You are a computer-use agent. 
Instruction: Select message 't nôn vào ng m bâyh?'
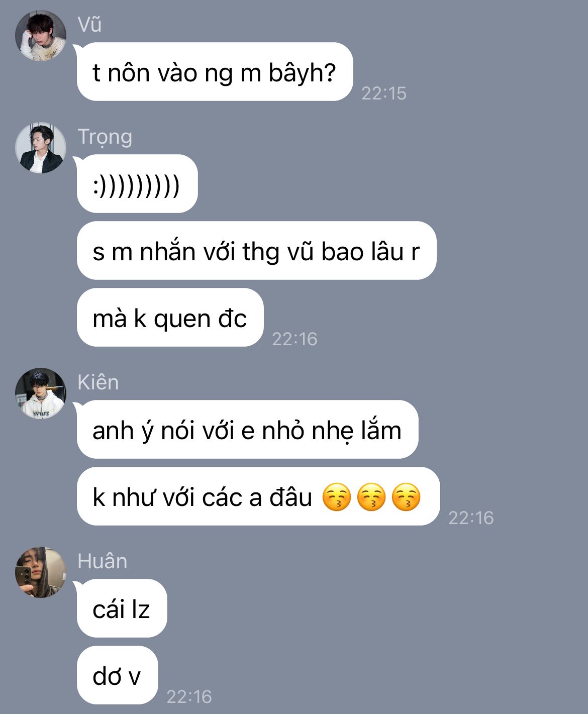click(x=215, y=72)
